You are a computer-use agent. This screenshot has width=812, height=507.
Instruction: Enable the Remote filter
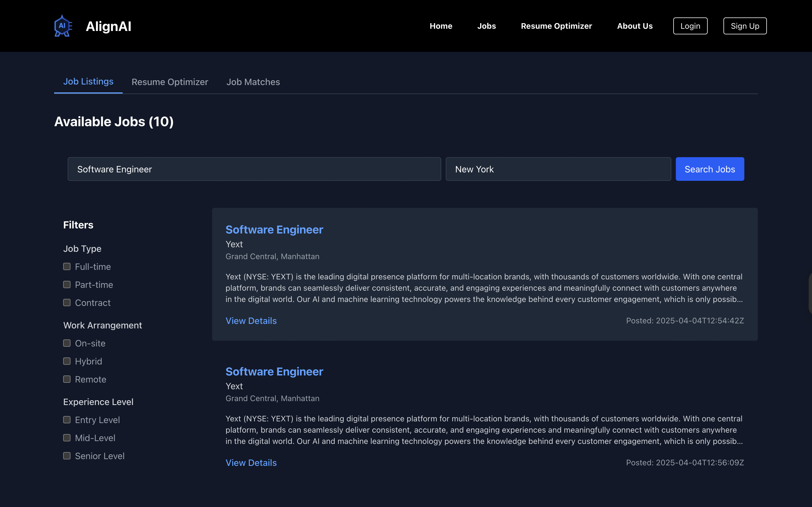67,379
